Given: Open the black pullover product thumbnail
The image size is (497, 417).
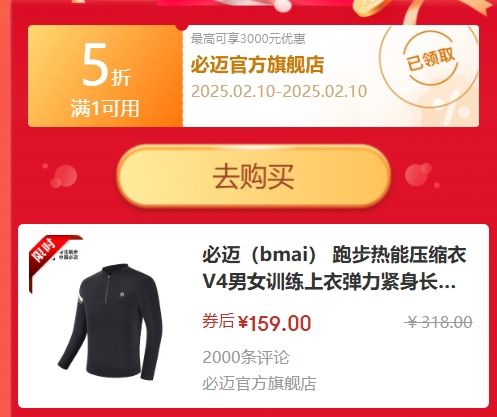Looking at the screenshot, I should click(x=110, y=321).
